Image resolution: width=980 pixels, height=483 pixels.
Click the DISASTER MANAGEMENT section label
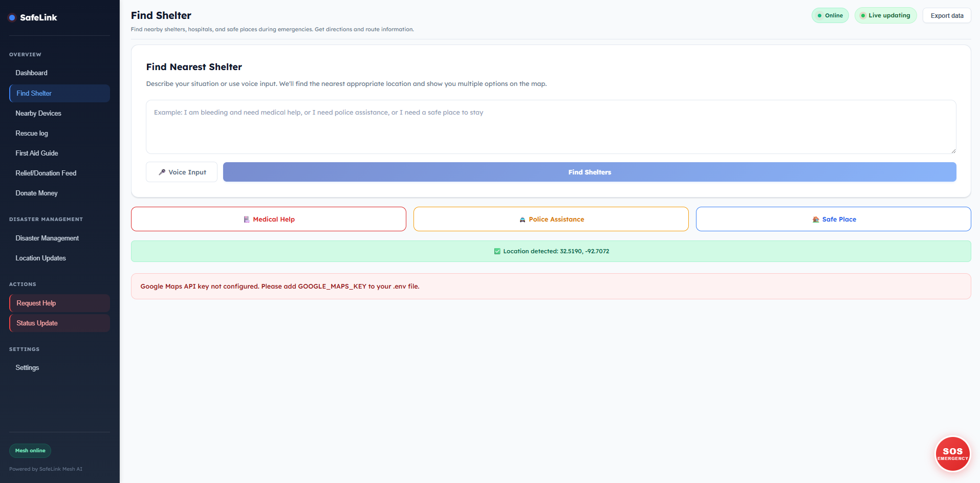46,219
